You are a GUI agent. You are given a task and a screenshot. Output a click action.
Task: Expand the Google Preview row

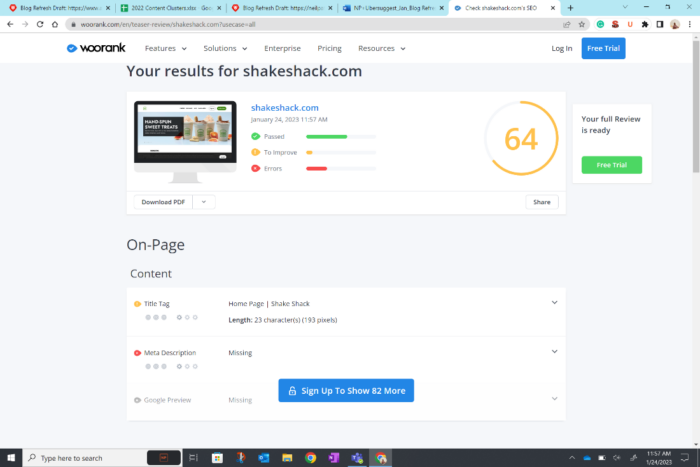554,399
